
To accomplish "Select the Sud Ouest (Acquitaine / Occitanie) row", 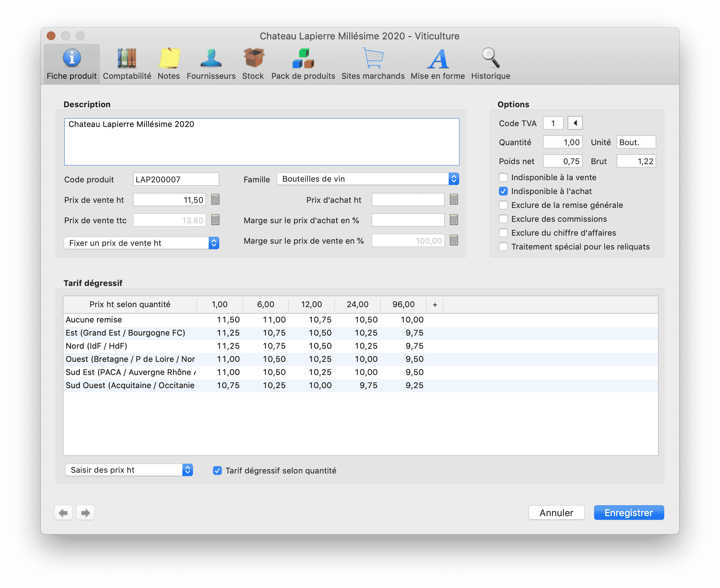I will (361, 386).
